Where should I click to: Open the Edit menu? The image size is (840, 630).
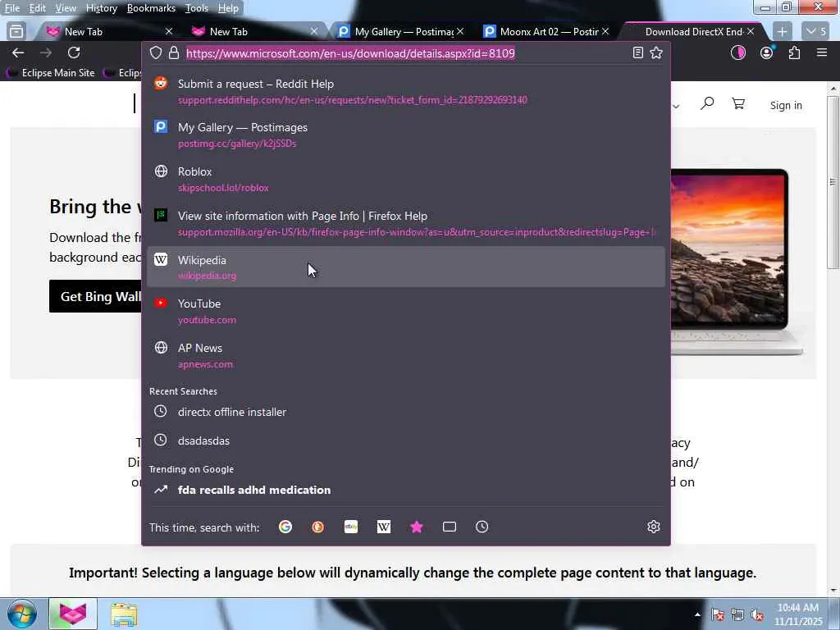37,8
